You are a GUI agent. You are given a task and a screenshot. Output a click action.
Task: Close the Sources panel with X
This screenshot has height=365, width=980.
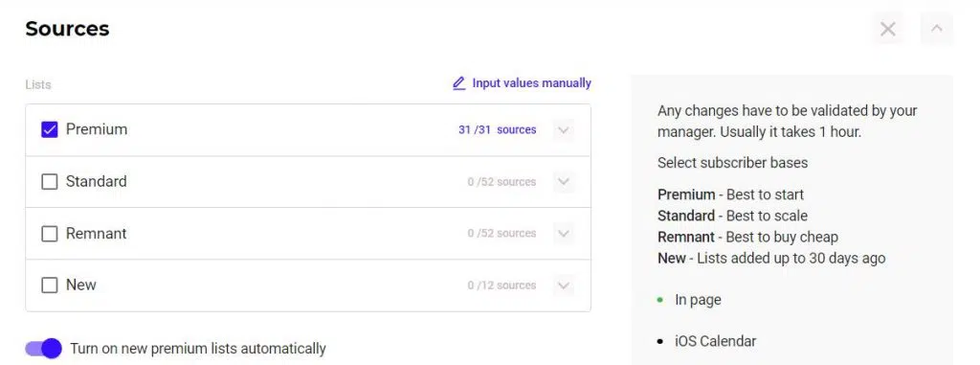(887, 29)
